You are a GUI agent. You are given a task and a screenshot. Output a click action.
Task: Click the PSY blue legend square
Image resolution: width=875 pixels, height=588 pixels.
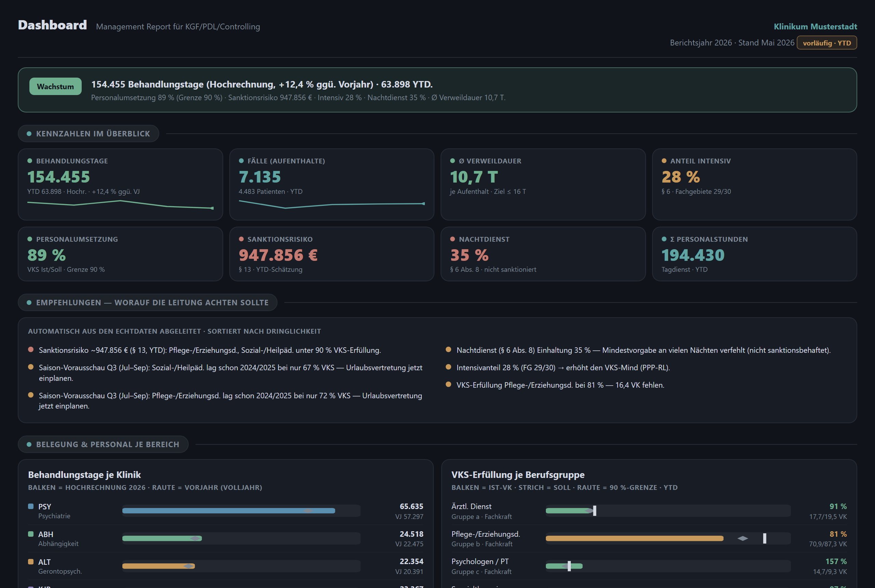coord(31,506)
